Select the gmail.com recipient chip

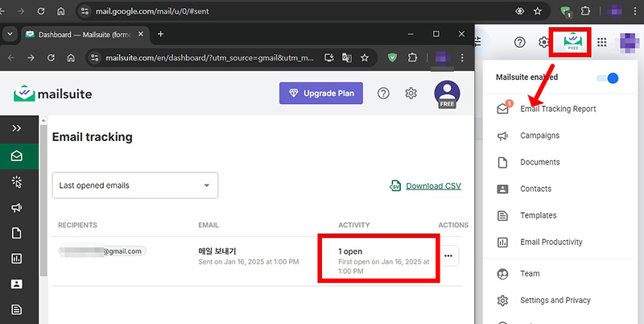click(x=102, y=251)
